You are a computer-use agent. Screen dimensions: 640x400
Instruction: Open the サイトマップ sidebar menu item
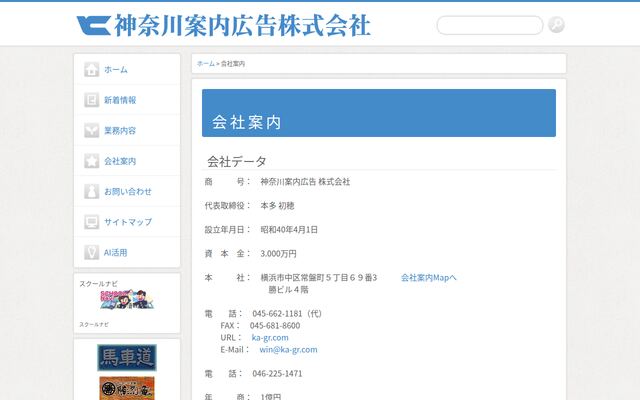(127, 222)
